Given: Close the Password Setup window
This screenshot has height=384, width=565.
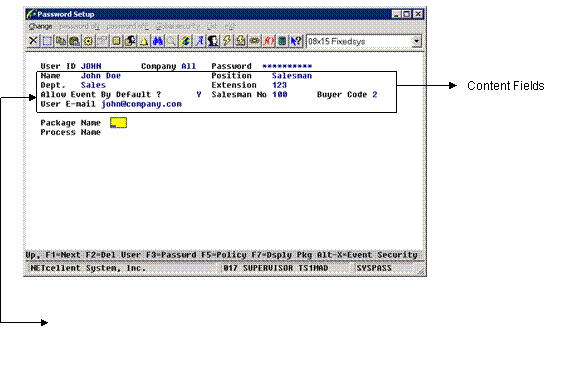Looking at the screenshot, I should (x=418, y=14).
